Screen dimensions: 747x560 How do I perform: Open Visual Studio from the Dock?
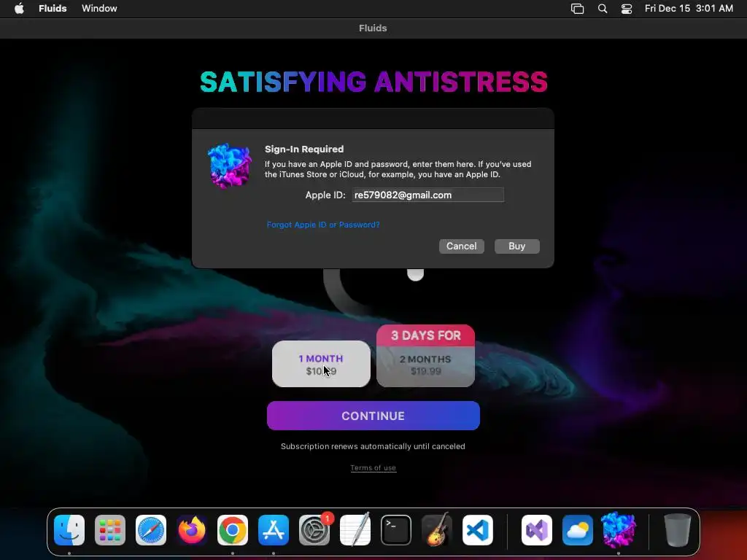coord(537,530)
